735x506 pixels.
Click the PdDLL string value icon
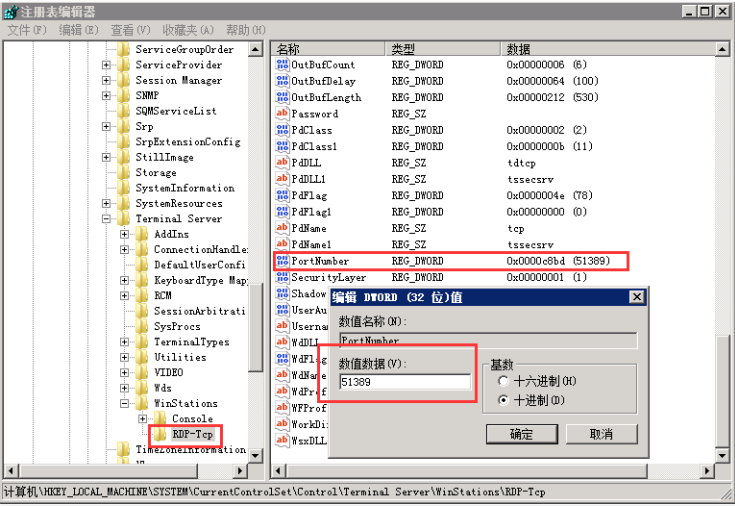point(282,163)
